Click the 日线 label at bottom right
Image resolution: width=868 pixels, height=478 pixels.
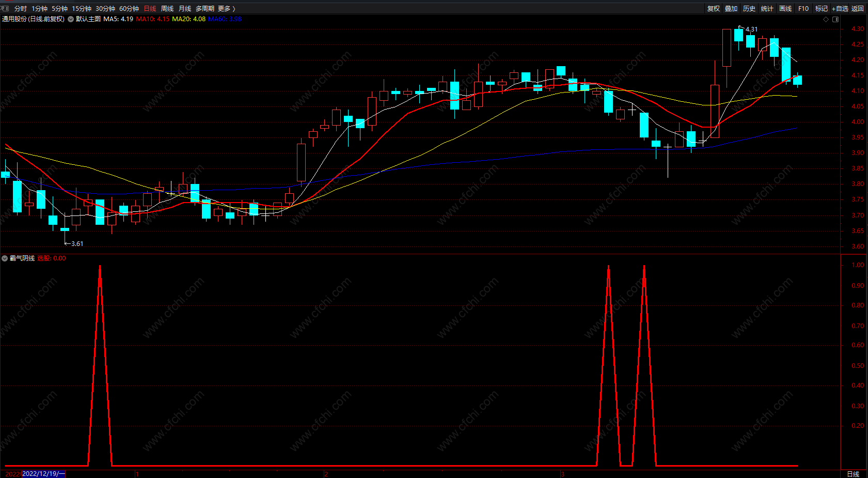[853, 474]
